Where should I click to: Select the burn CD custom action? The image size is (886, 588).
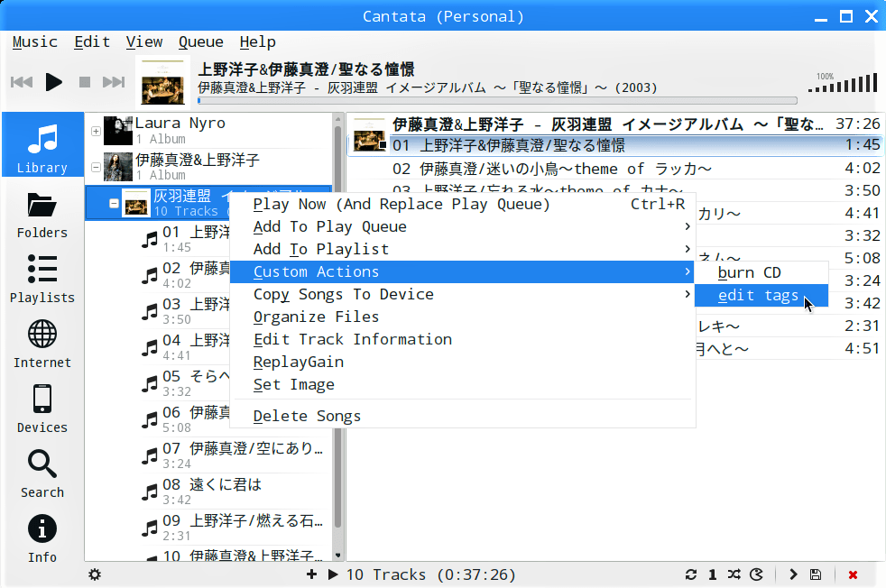[x=761, y=273]
